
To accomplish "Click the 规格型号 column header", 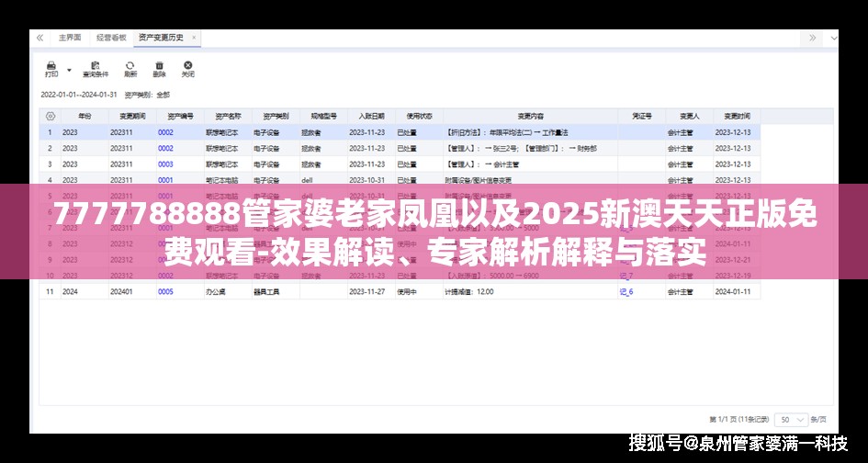I will (323, 117).
